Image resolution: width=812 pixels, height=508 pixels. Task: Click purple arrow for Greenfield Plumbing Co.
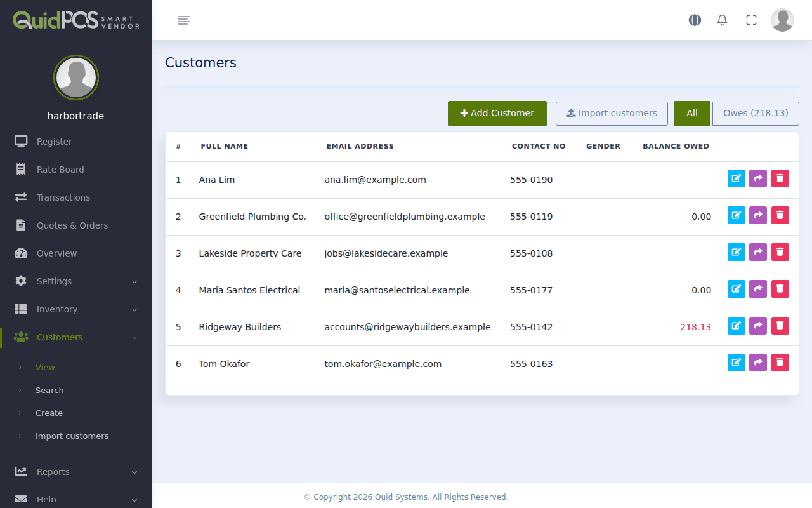click(758, 215)
